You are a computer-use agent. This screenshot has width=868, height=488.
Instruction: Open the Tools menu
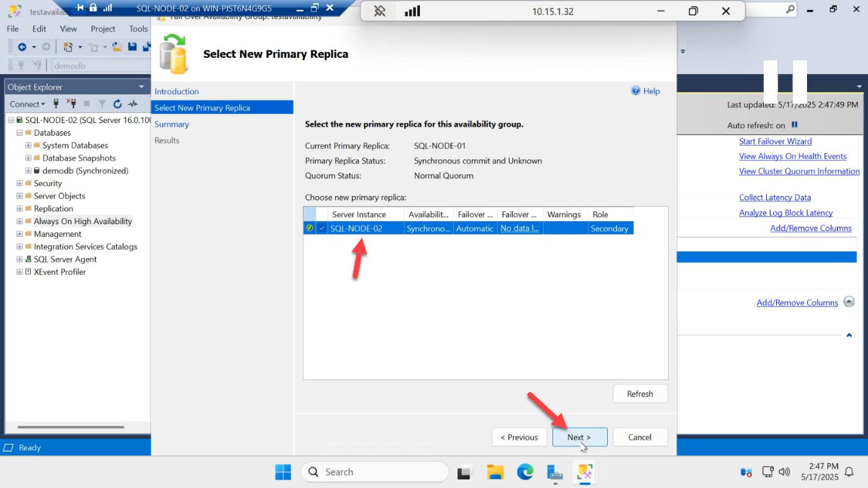point(138,29)
